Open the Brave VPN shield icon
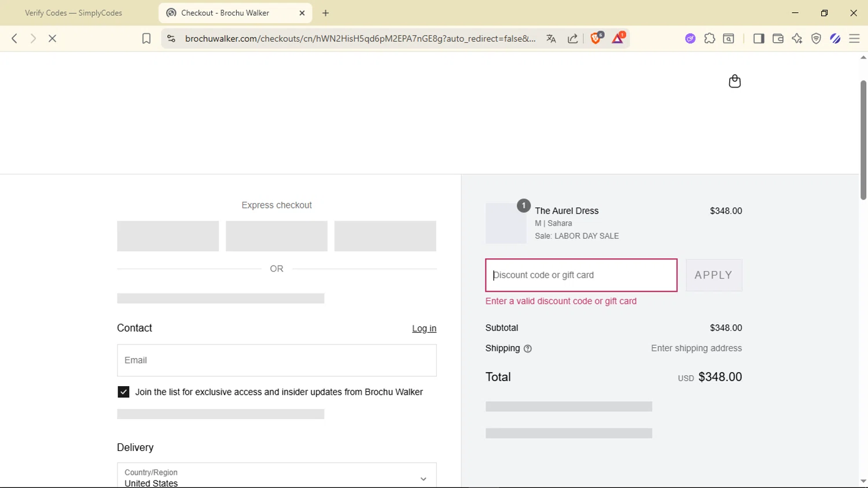Image resolution: width=868 pixels, height=488 pixels. coord(816,39)
